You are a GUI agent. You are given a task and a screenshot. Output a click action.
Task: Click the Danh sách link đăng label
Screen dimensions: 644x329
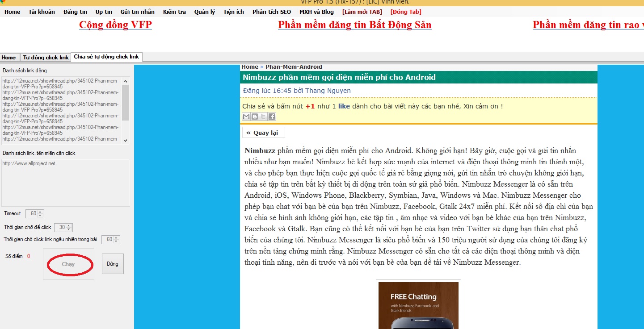[x=25, y=71]
